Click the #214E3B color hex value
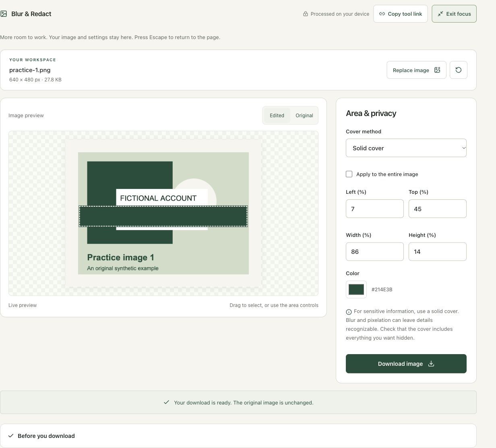This screenshot has width=496, height=448. (x=382, y=289)
